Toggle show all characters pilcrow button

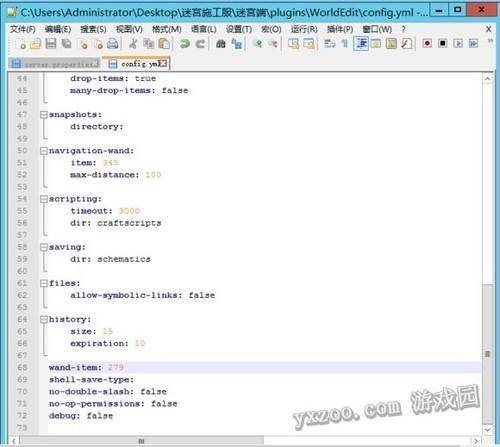(x=345, y=44)
